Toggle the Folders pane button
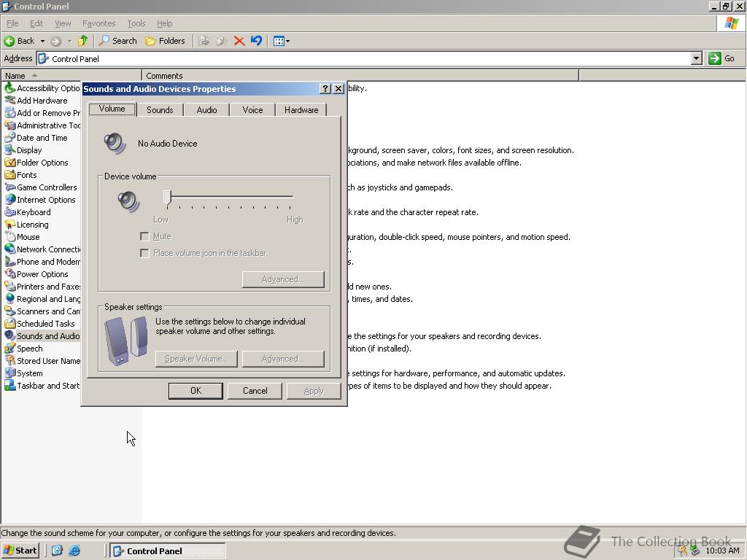 tap(165, 41)
